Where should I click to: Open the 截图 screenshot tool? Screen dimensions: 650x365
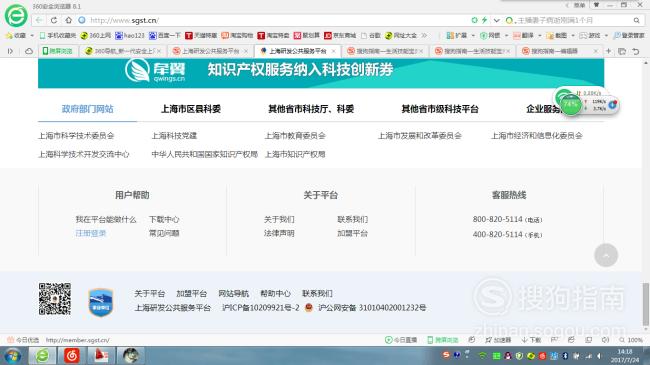click(x=557, y=36)
